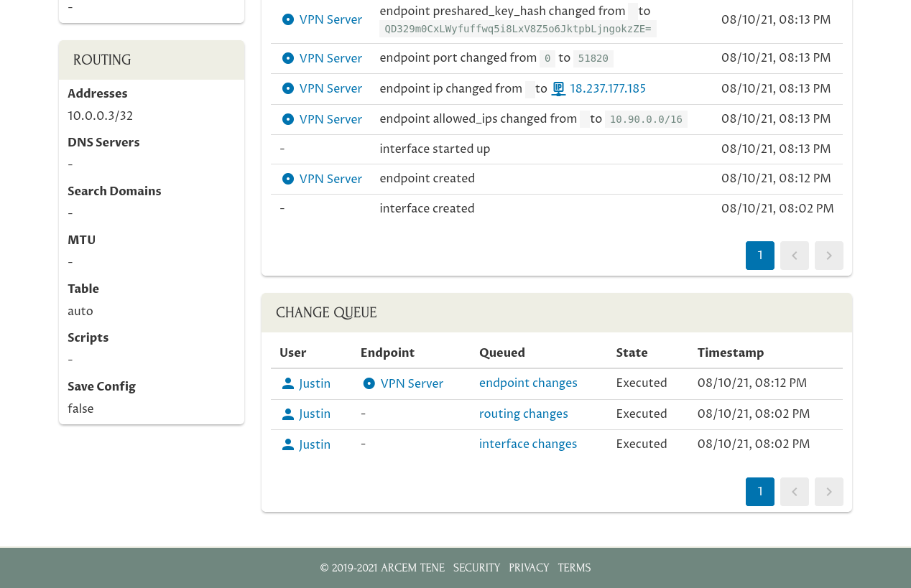This screenshot has height=588, width=911.
Task: Click the Queued column header
Action: click(x=502, y=353)
